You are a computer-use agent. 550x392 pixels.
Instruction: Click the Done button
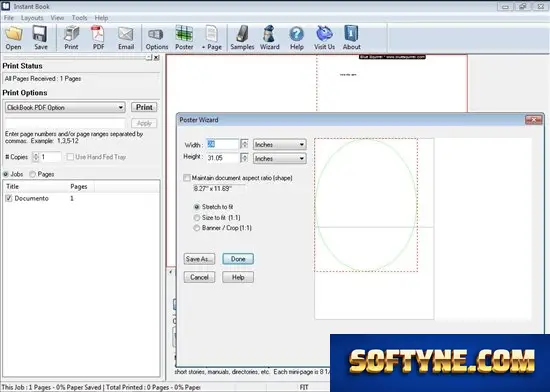(x=238, y=259)
